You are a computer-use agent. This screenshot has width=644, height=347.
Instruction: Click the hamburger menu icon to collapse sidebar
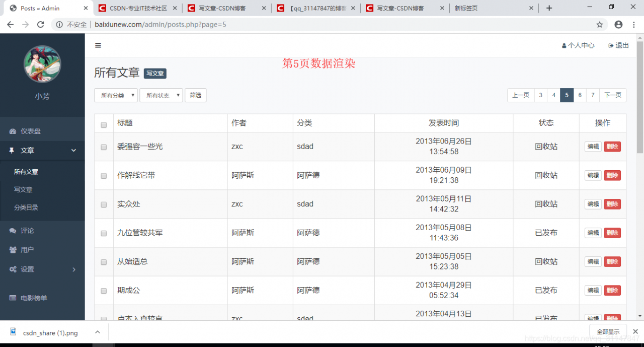coord(98,45)
